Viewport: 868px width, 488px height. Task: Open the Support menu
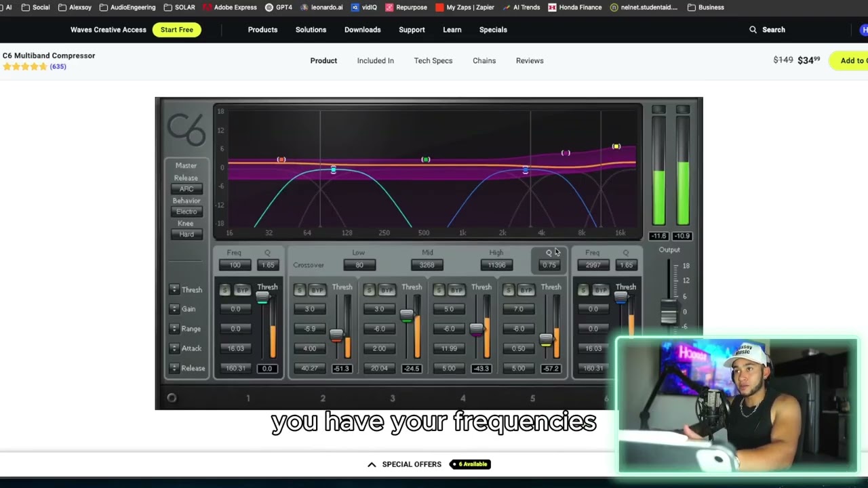(x=412, y=30)
